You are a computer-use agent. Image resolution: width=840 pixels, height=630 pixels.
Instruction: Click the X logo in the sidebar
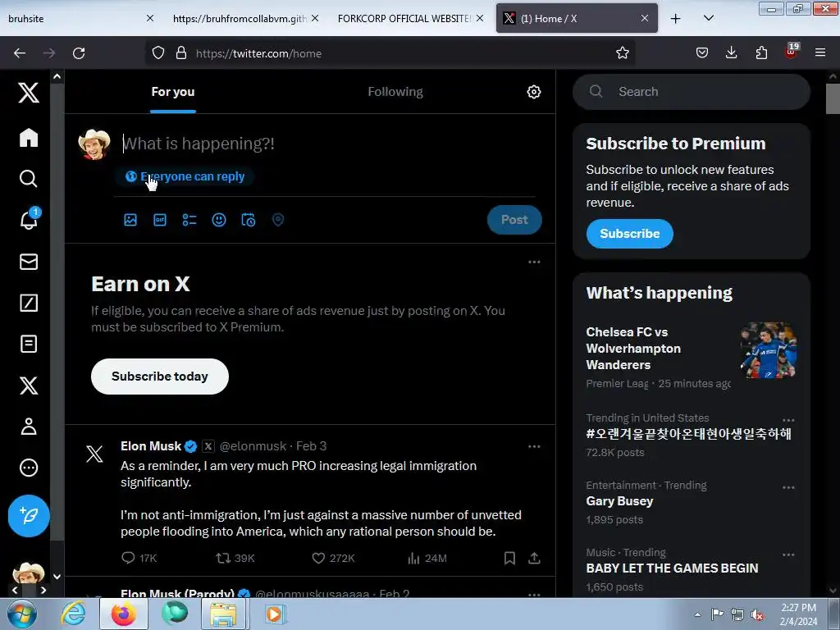[x=29, y=93]
